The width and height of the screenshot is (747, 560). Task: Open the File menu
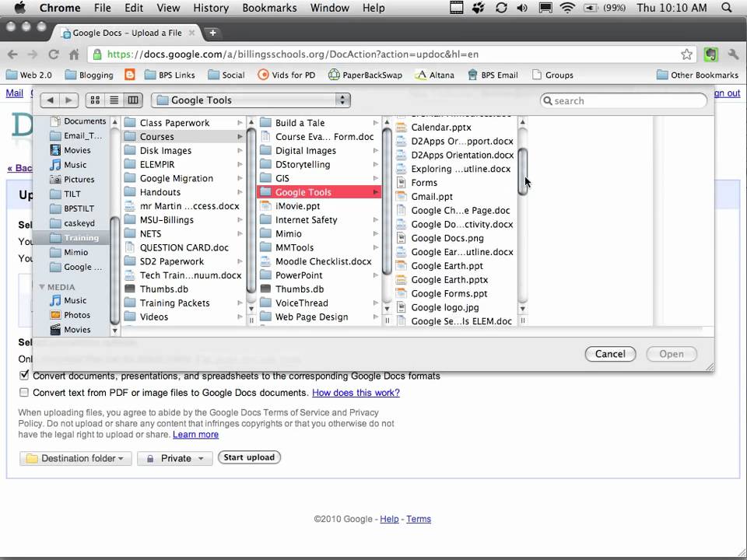[103, 8]
